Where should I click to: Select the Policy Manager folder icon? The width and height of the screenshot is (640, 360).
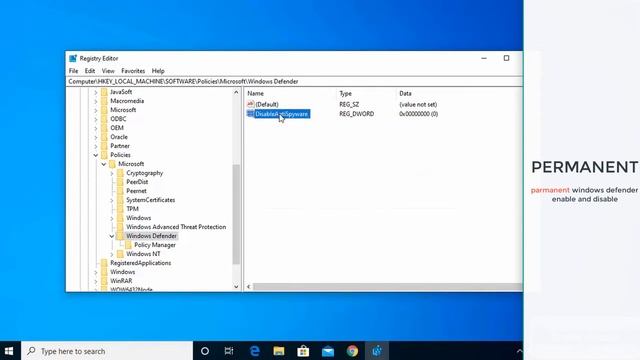click(128, 245)
